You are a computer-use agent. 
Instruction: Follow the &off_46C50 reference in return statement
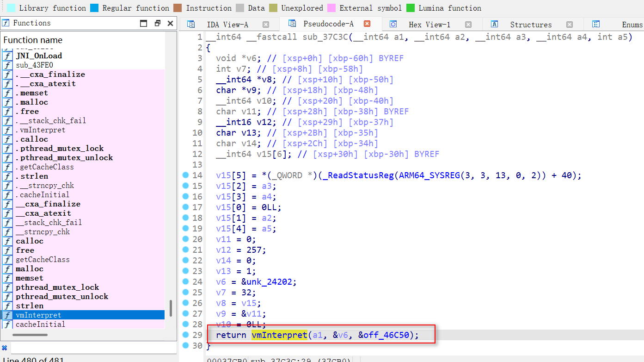pos(383,335)
